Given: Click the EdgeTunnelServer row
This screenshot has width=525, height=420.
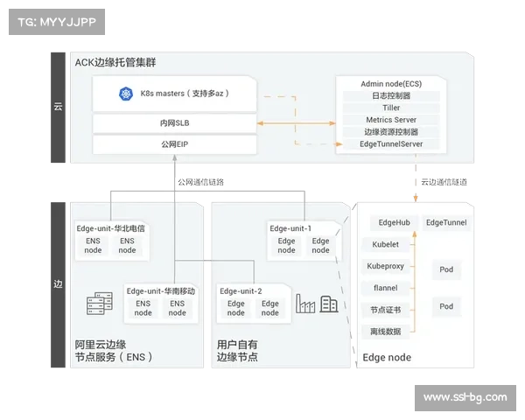Looking at the screenshot, I should [x=391, y=144].
